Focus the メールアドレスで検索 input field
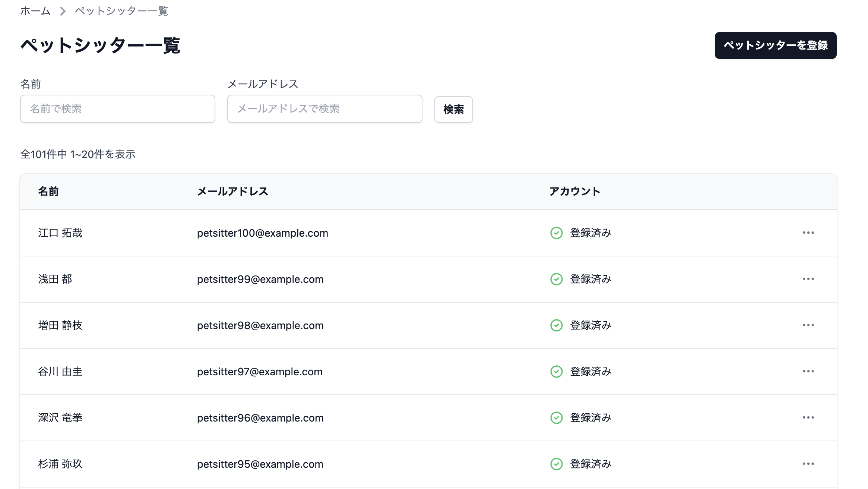Viewport: 868px width, 489px height. coord(324,109)
